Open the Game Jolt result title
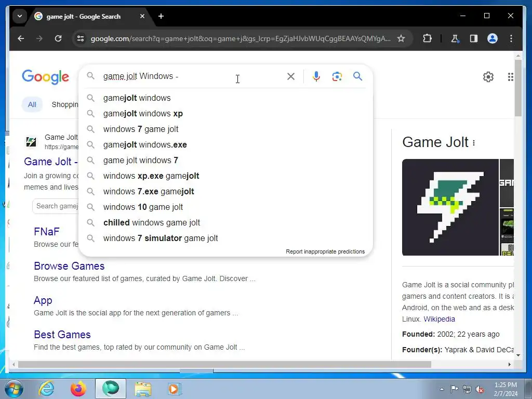 50,162
